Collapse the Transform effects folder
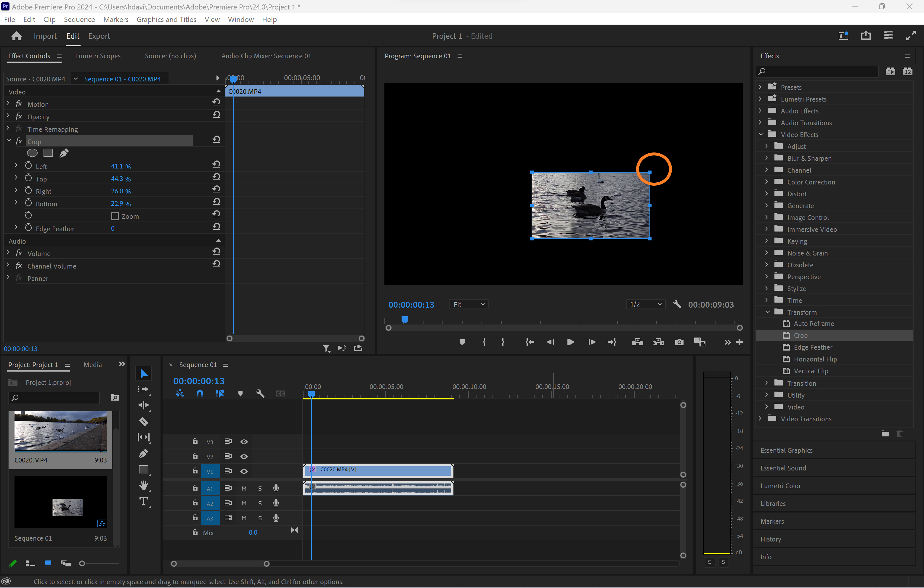 [x=767, y=312]
